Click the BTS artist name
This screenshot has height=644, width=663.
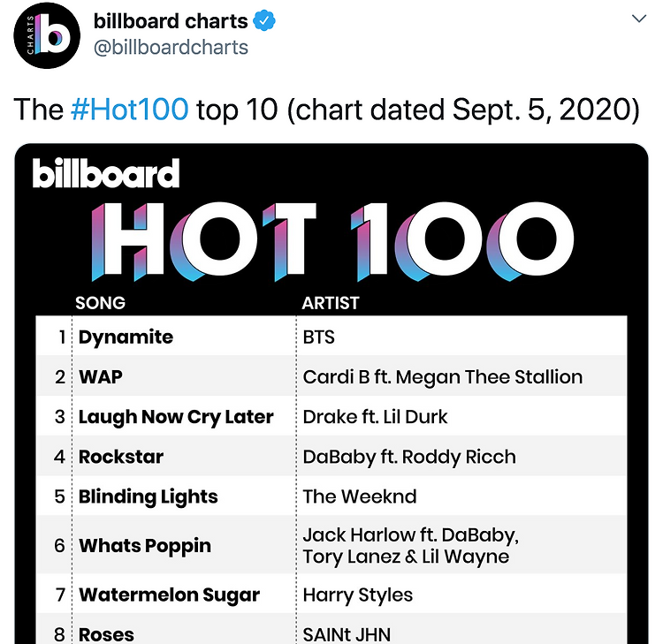point(319,337)
